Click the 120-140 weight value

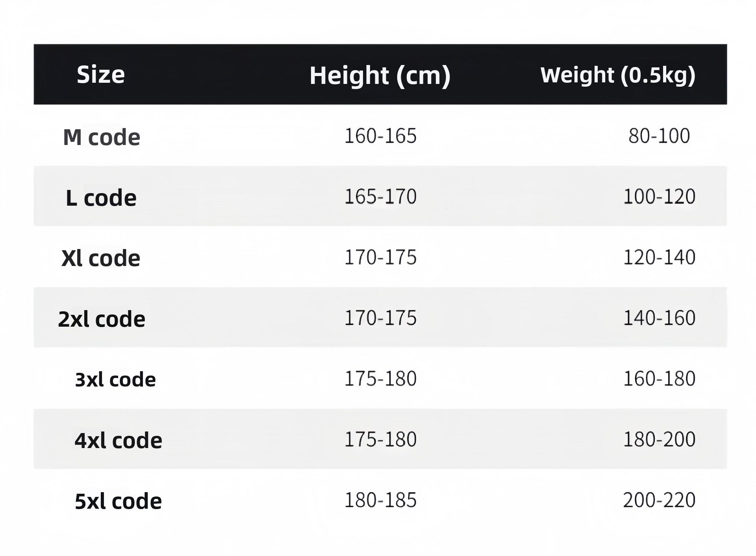point(659,257)
